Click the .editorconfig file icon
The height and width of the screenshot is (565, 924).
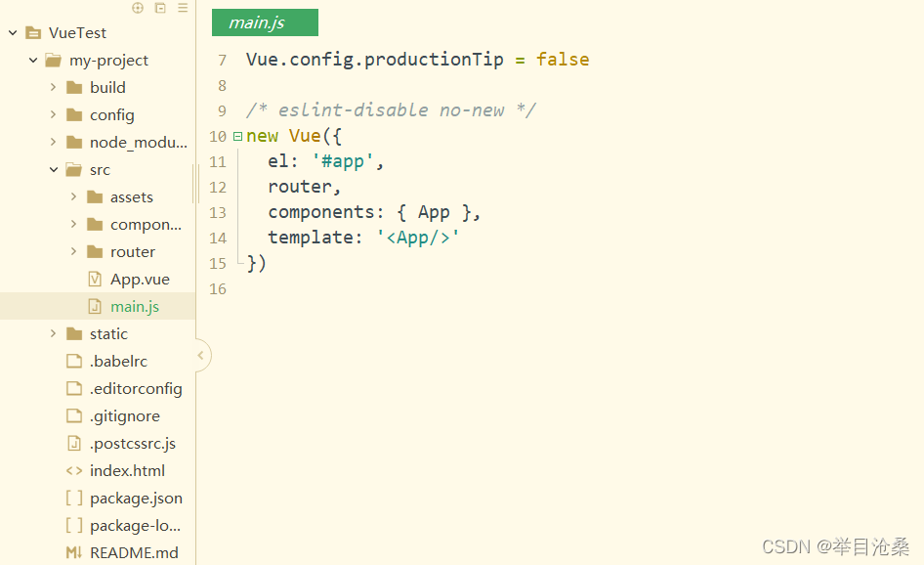[x=74, y=389]
